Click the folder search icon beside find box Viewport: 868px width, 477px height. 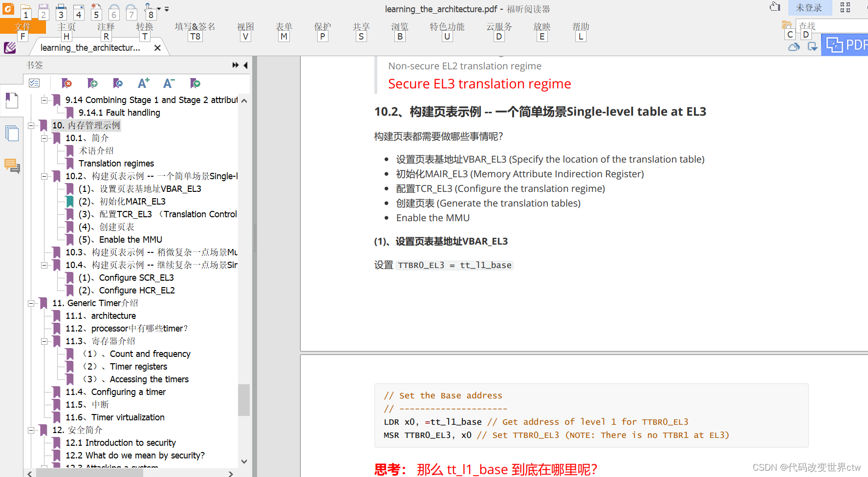click(787, 25)
